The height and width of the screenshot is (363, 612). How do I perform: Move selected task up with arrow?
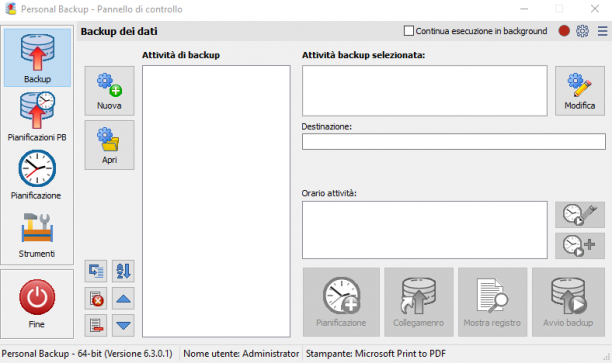point(123,299)
